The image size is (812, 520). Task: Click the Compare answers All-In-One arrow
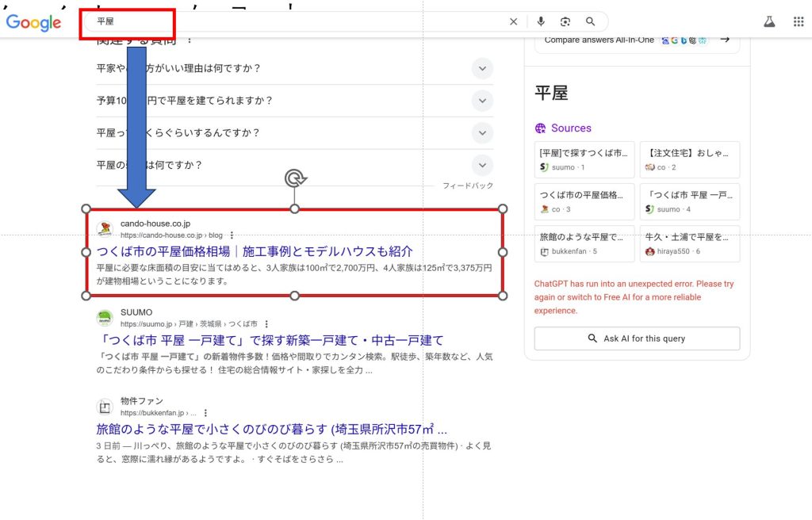[725, 40]
